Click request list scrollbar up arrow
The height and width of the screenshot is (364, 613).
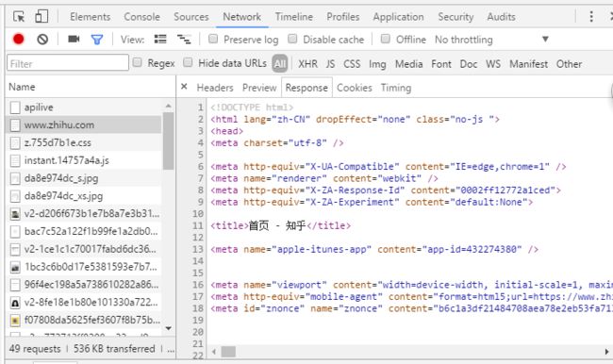169,106
